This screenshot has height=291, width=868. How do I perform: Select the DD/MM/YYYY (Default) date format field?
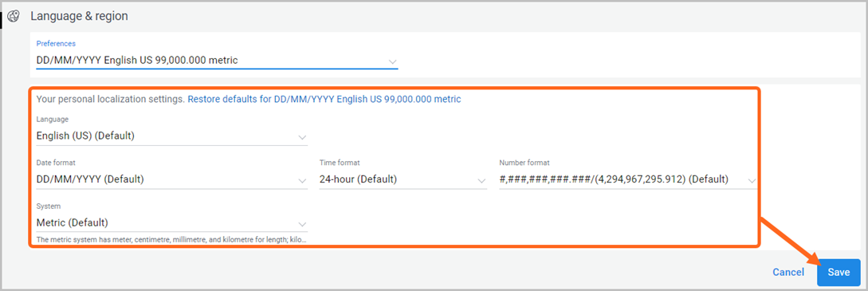pyautogui.click(x=172, y=180)
